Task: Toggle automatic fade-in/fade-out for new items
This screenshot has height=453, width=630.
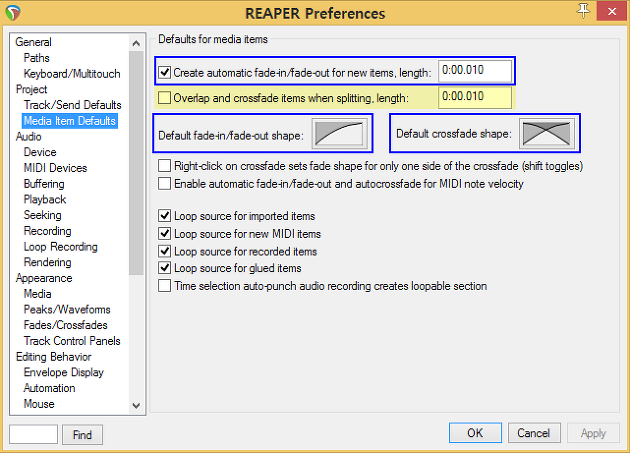Action: click(164, 72)
